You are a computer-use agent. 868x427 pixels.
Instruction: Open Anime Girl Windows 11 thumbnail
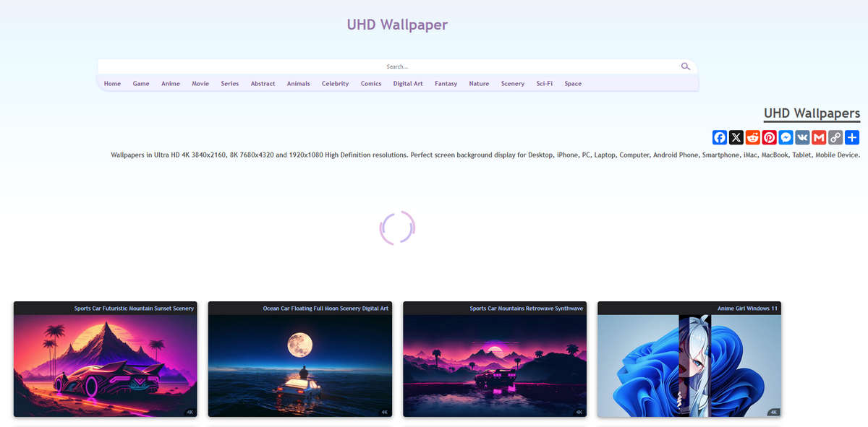pyautogui.click(x=689, y=366)
